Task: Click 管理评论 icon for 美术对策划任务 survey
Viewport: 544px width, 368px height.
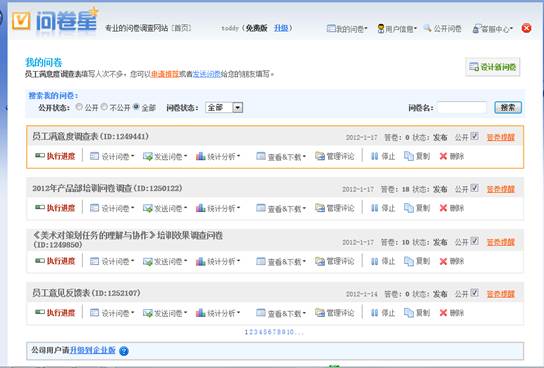Action: [x=320, y=261]
